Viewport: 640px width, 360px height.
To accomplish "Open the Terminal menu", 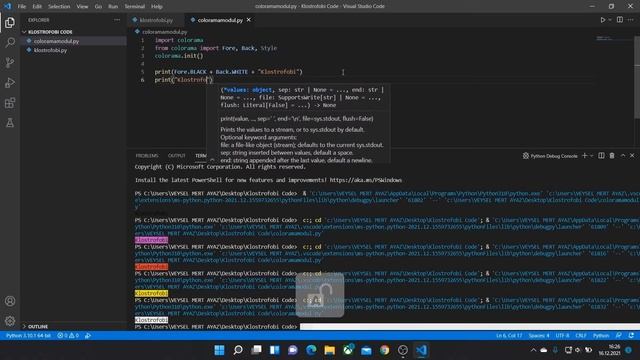I will pyautogui.click(x=135, y=7).
